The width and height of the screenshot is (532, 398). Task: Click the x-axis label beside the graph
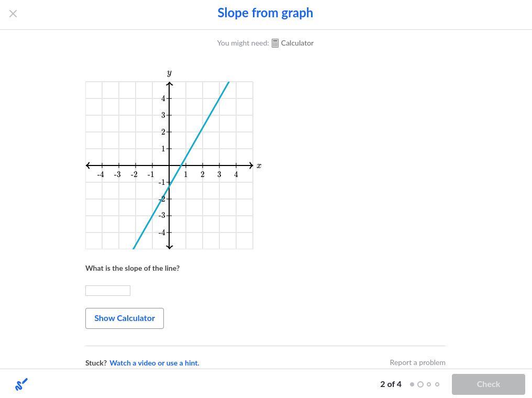[x=259, y=165]
